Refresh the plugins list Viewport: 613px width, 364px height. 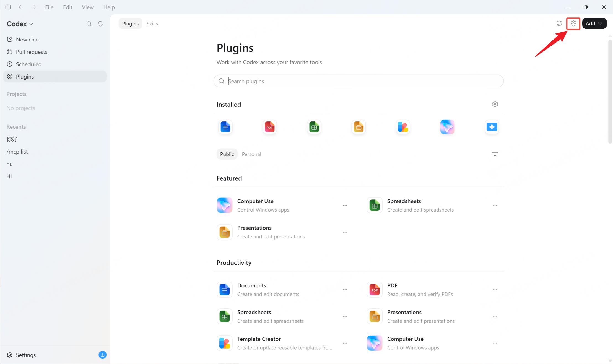point(559,24)
